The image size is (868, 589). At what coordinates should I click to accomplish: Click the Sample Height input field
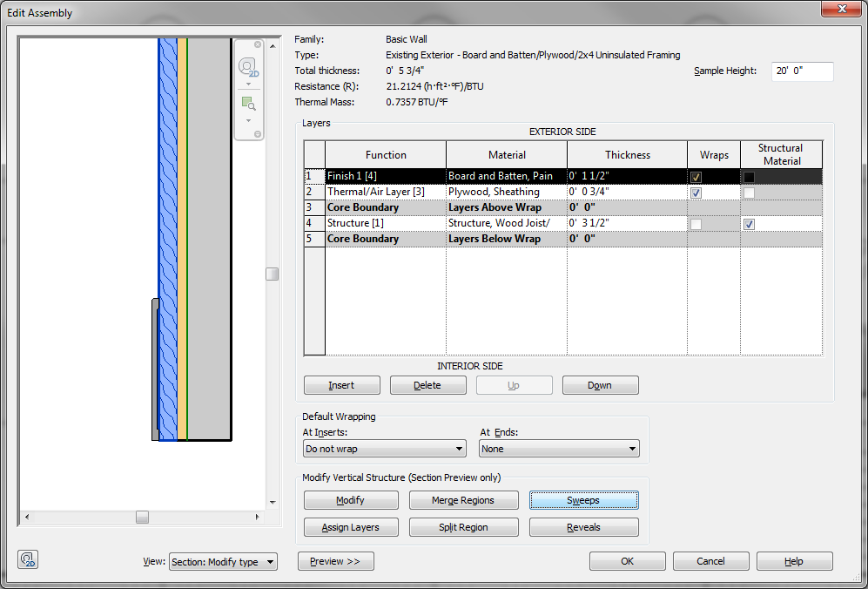pos(802,71)
